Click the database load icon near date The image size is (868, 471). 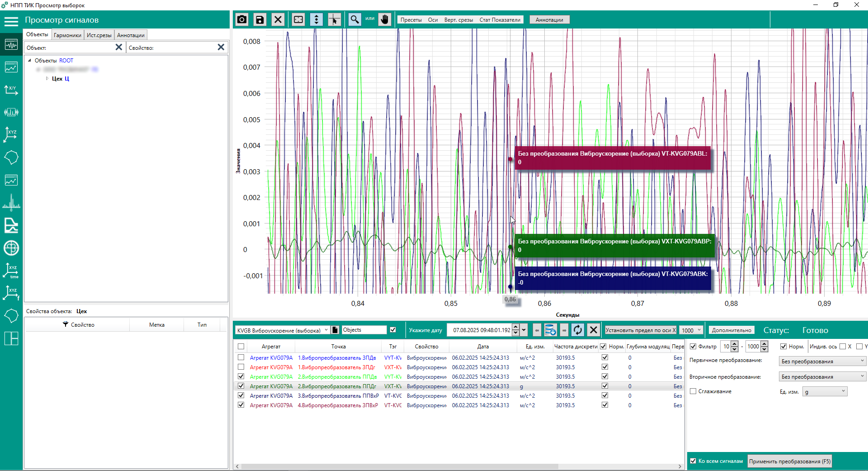point(550,330)
